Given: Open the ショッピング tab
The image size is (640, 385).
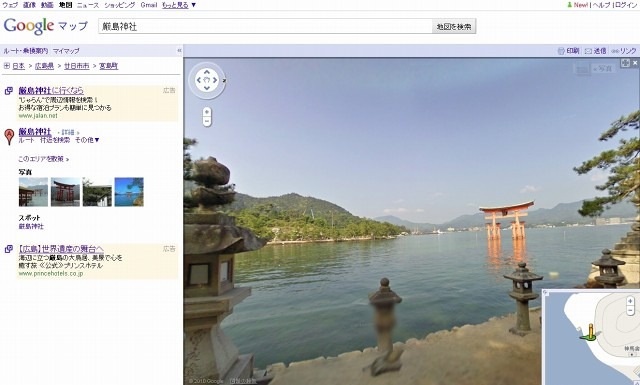Looking at the screenshot, I should pos(120,5).
